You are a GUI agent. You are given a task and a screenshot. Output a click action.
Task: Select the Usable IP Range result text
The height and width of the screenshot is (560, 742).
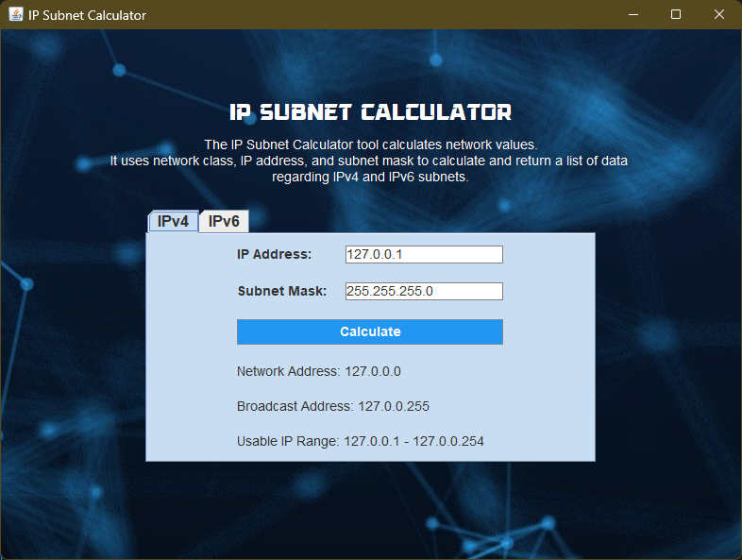361,441
